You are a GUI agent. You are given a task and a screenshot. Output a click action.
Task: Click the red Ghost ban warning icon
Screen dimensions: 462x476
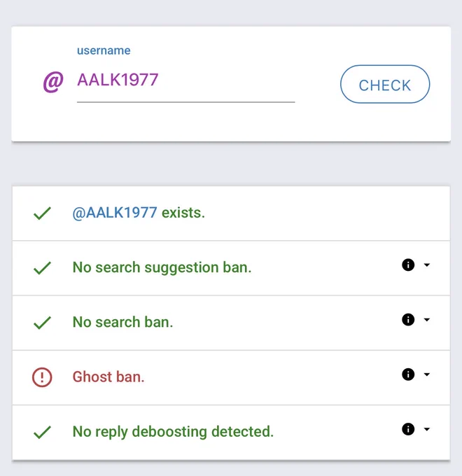tap(42, 377)
